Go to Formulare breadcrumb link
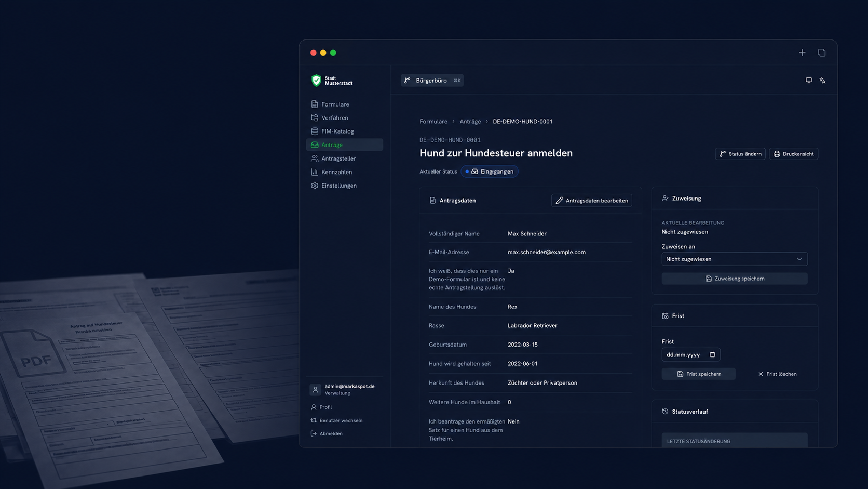The image size is (868, 489). [x=433, y=121]
